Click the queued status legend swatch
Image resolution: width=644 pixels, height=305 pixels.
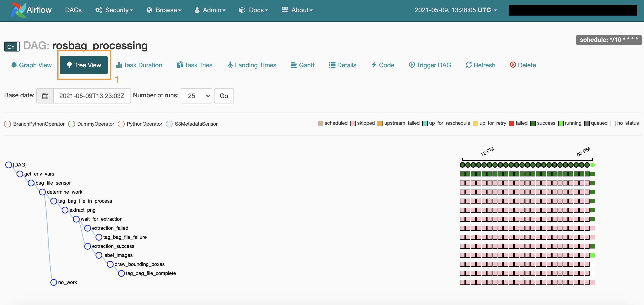pos(587,123)
